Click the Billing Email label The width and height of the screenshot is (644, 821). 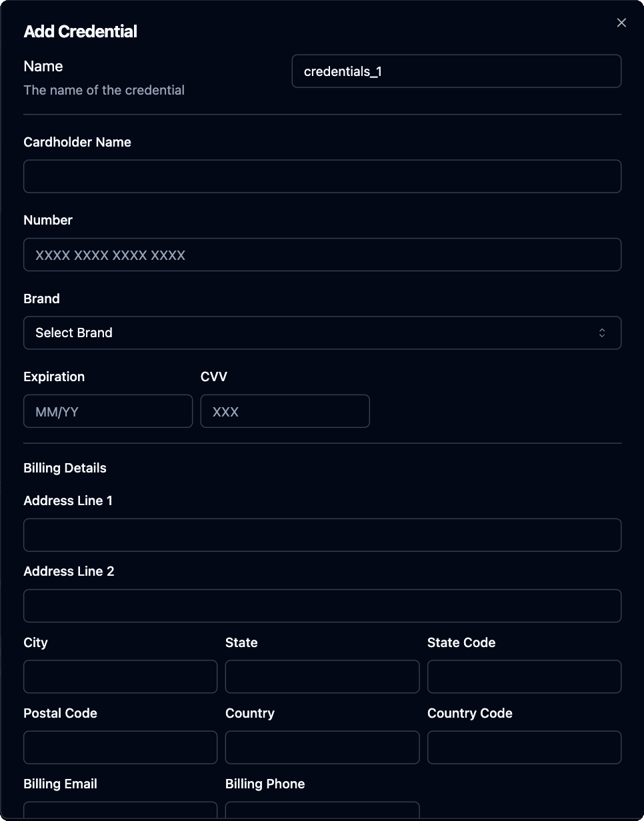[61, 784]
